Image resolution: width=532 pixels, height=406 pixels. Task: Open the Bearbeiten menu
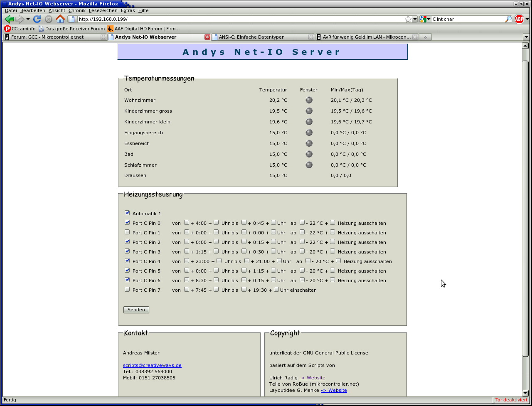click(32, 10)
